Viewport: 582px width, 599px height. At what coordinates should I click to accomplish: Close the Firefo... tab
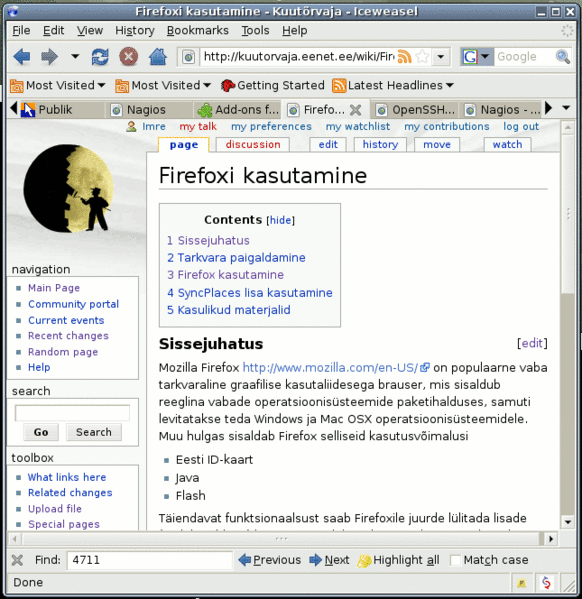point(355,110)
